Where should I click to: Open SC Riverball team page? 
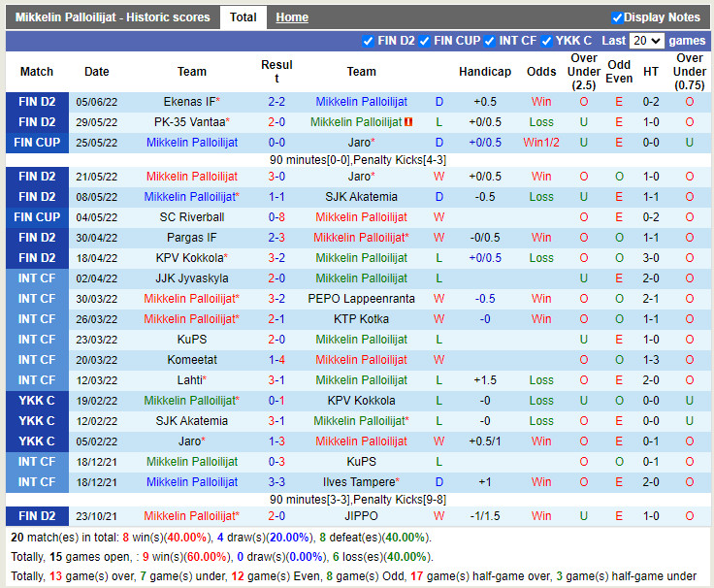192,217
